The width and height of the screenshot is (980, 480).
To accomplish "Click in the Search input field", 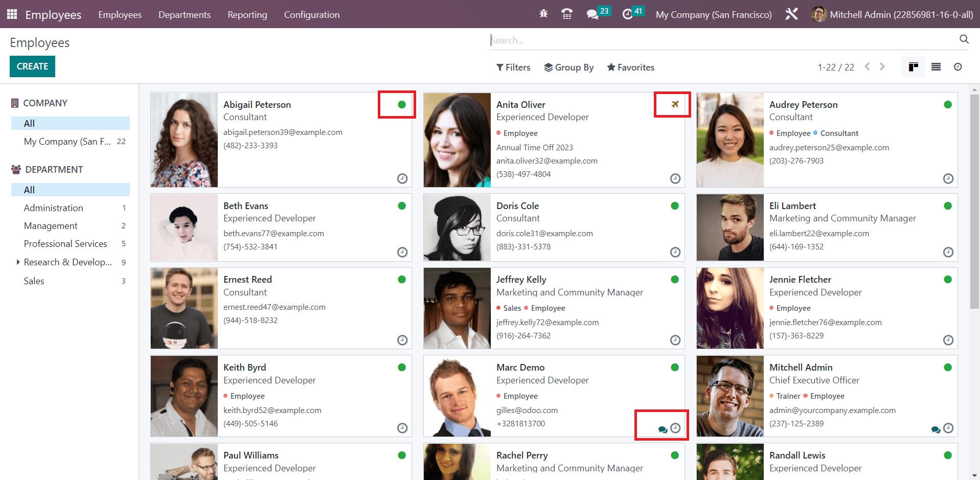I will pos(721,40).
